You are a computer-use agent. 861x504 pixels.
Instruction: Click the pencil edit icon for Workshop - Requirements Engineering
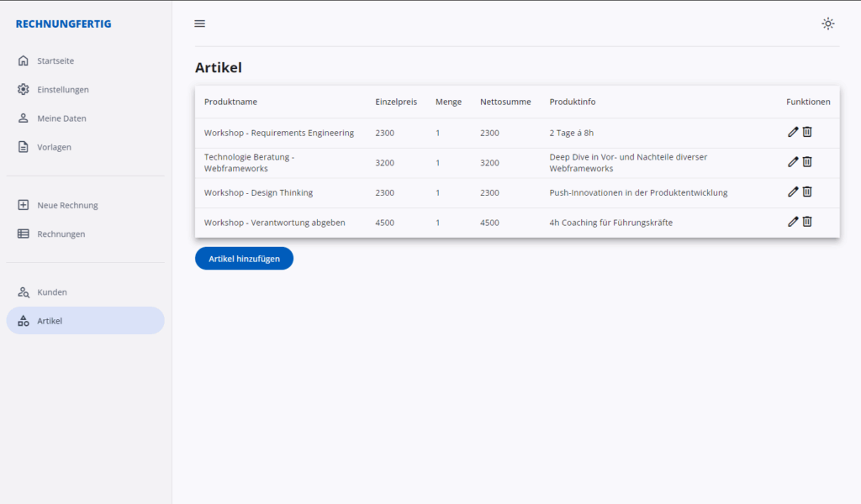[793, 132]
